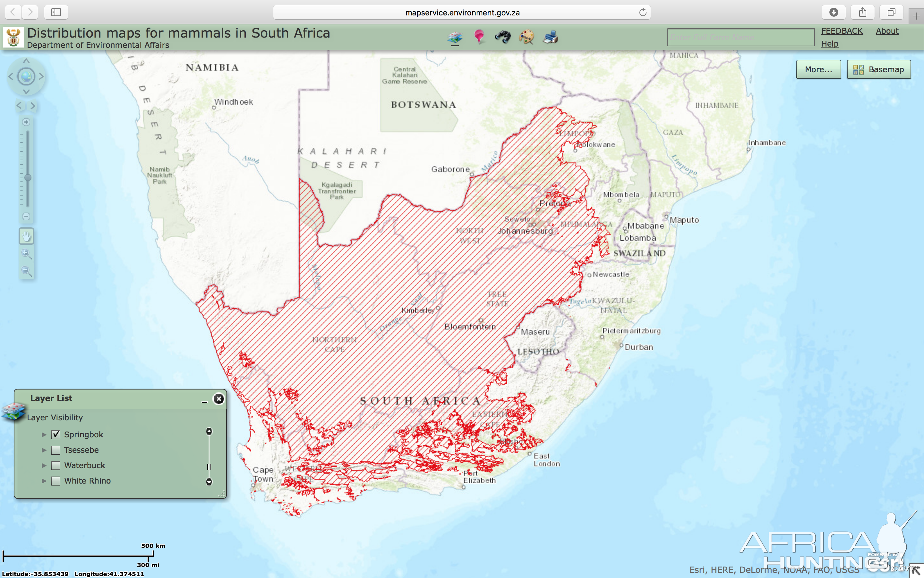Open the binoculars search tool

502,37
